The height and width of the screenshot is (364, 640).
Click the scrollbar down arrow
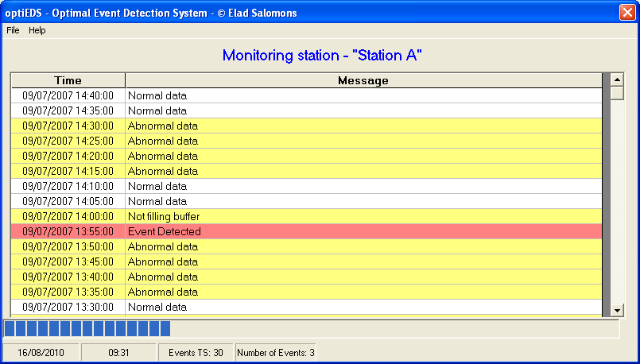pyautogui.click(x=617, y=310)
